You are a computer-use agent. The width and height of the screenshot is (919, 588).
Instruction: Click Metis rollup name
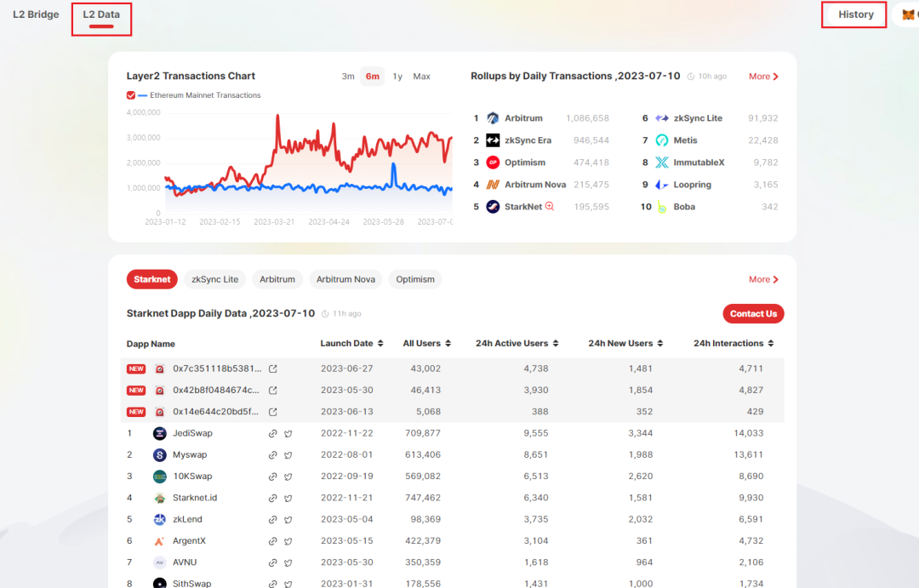pos(685,140)
